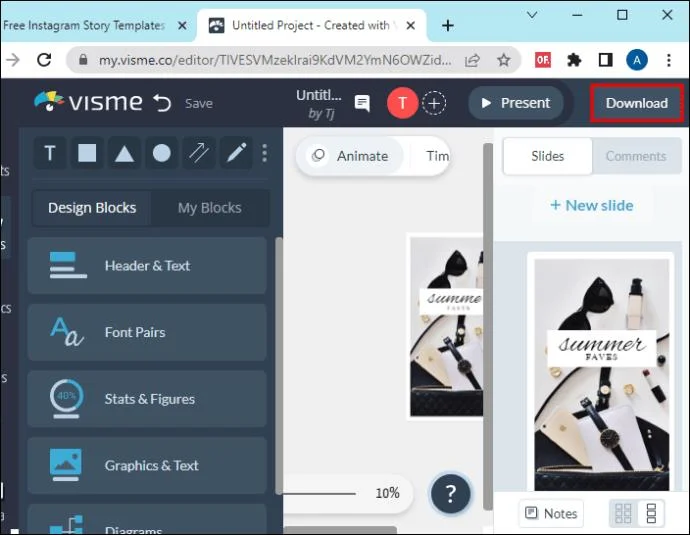Open the Notes button

pyautogui.click(x=551, y=513)
